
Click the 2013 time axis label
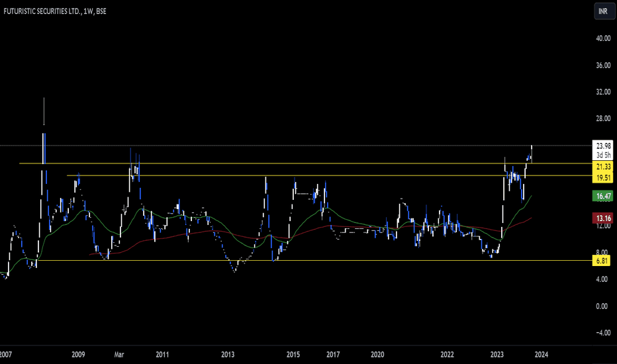tap(228, 355)
